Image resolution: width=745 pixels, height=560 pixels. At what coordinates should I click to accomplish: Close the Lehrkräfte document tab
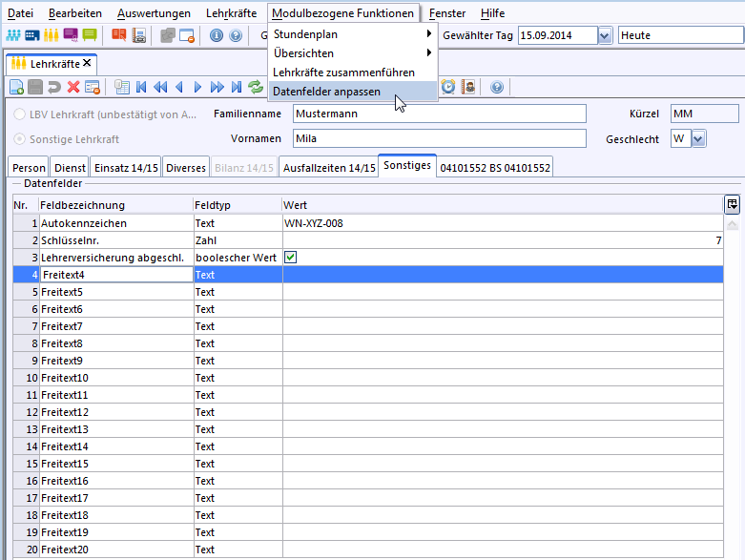click(x=87, y=63)
